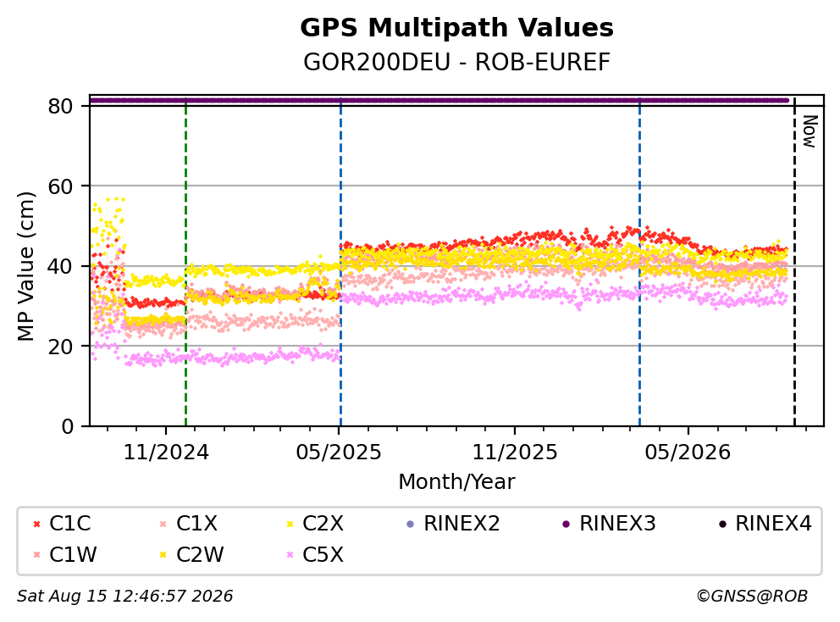Click the ©GNSS@ROB copyright text
This screenshot has height=622, width=840.
(752, 596)
